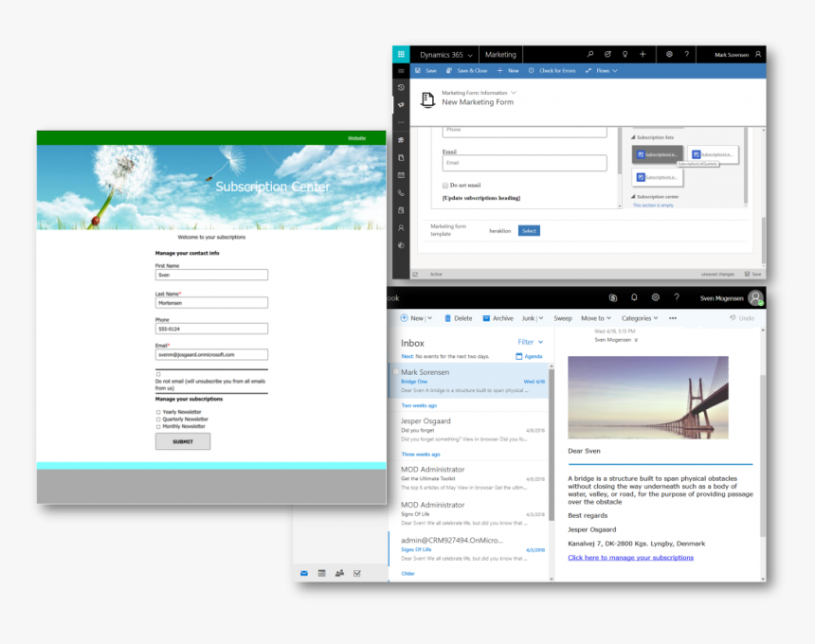
Task: Expand the Dynamics 365 app chevron
Action: (470, 55)
